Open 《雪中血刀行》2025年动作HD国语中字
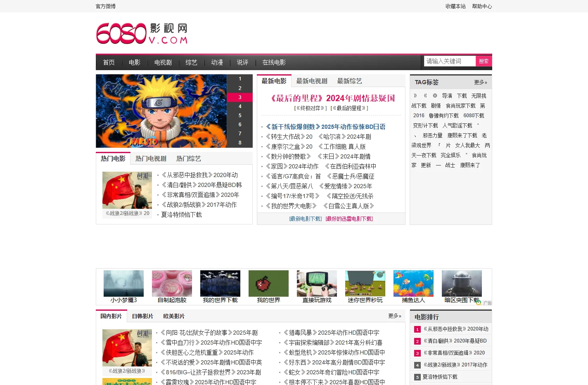This screenshot has width=588, height=385. click(x=211, y=342)
